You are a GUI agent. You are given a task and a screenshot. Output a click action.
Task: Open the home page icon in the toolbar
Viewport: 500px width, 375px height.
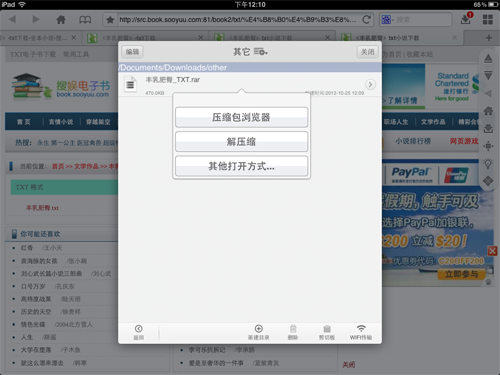pyautogui.click(x=61, y=20)
